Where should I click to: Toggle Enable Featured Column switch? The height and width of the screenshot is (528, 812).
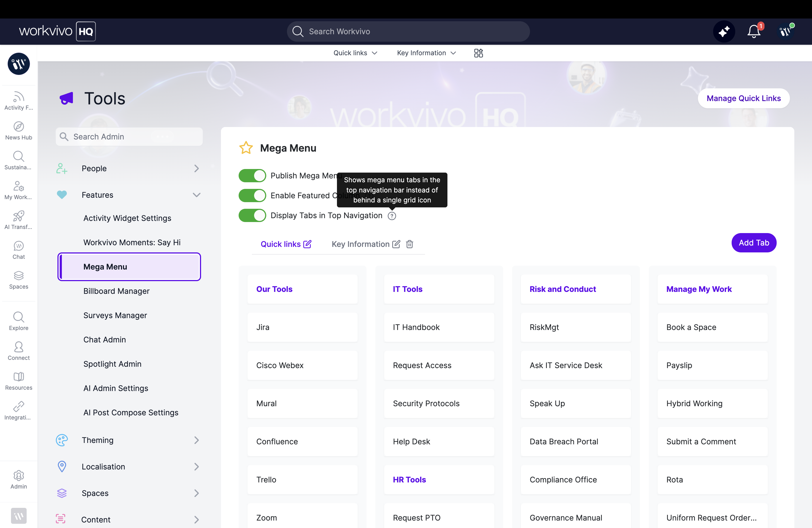tap(252, 196)
